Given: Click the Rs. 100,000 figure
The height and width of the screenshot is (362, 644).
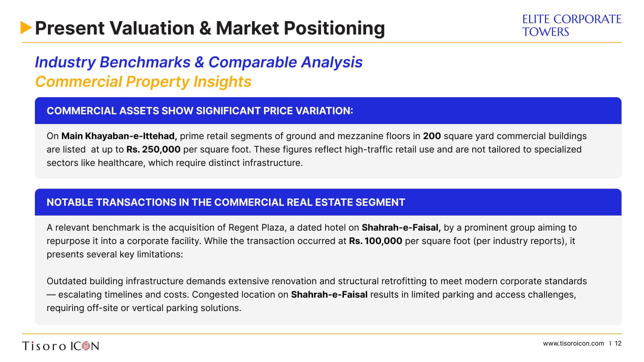Looking at the screenshot, I should [375, 241].
